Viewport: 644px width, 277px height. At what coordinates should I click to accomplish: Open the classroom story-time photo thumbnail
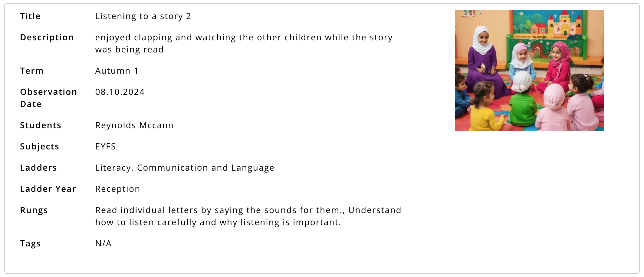click(x=529, y=70)
